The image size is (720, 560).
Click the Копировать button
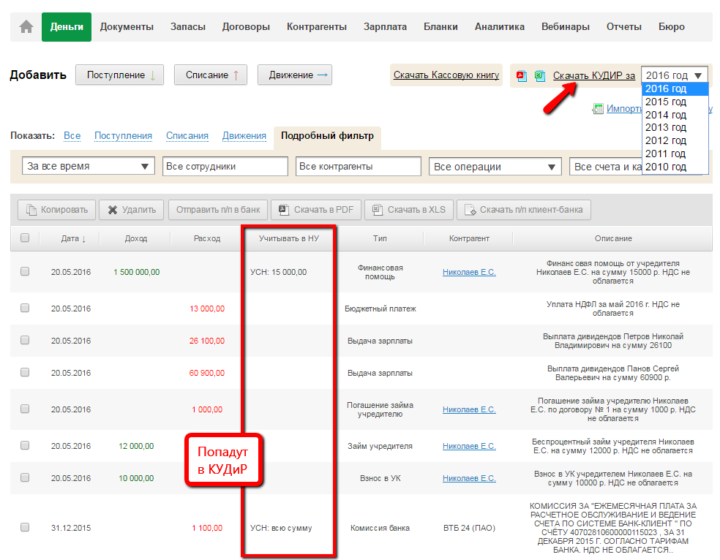56,210
